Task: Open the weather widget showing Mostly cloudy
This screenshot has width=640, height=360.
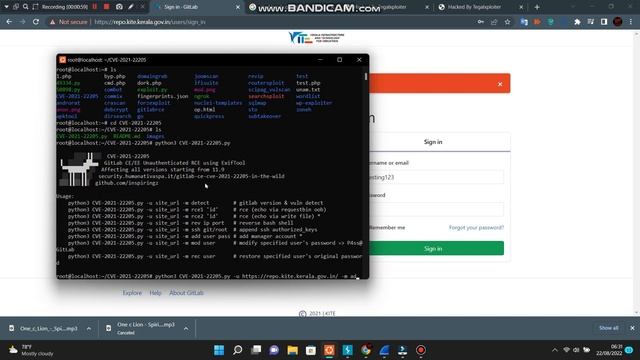Action: click(31, 350)
